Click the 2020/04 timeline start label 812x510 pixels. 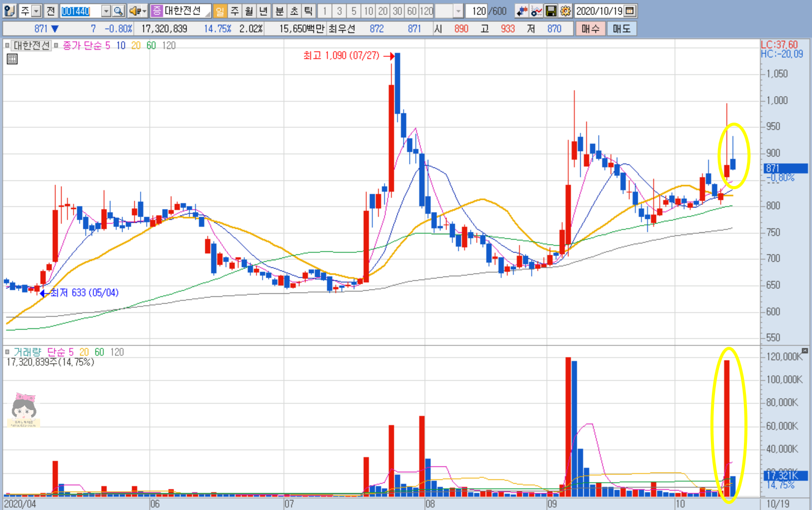coord(20,504)
